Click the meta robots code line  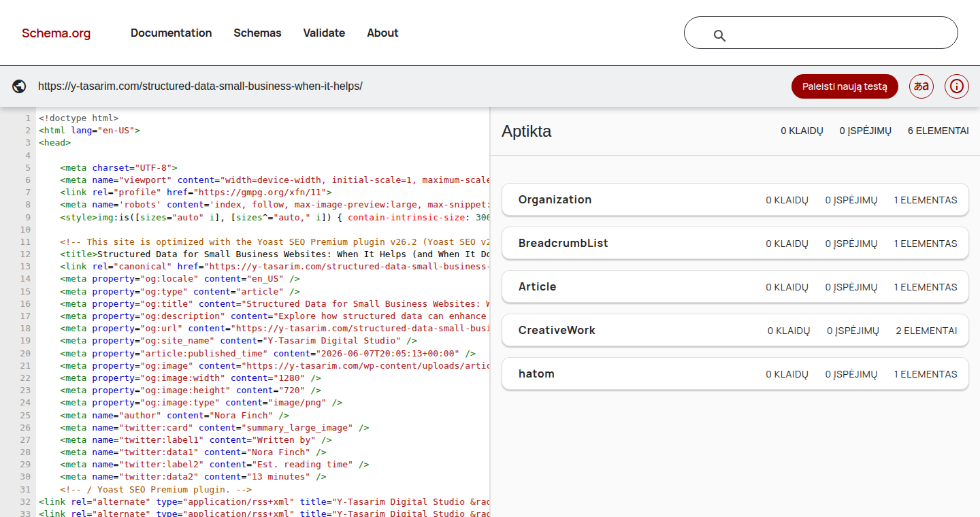275,205
